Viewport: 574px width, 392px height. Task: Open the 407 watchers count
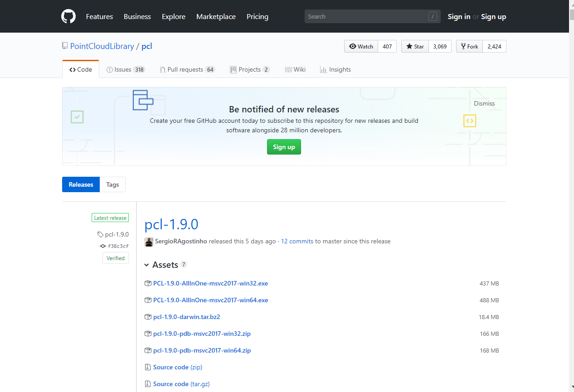coord(387,46)
